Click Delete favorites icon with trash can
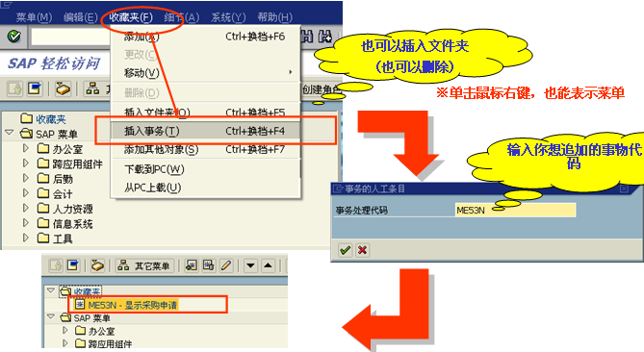 click(x=208, y=265)
